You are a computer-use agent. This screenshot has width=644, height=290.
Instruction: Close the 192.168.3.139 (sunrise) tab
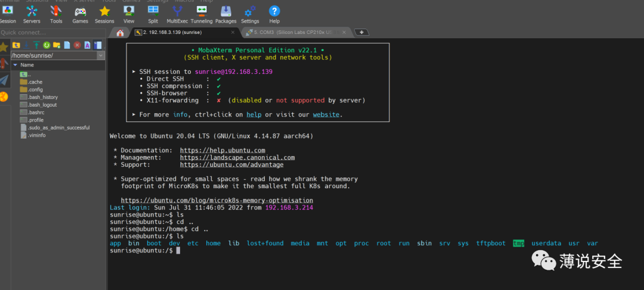pos(231,33)
